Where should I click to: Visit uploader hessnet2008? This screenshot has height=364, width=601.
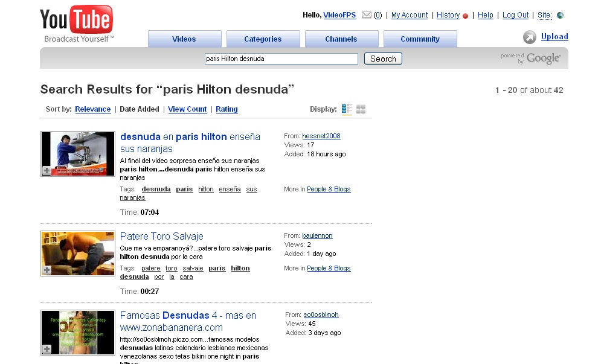(x=321, y=136)
